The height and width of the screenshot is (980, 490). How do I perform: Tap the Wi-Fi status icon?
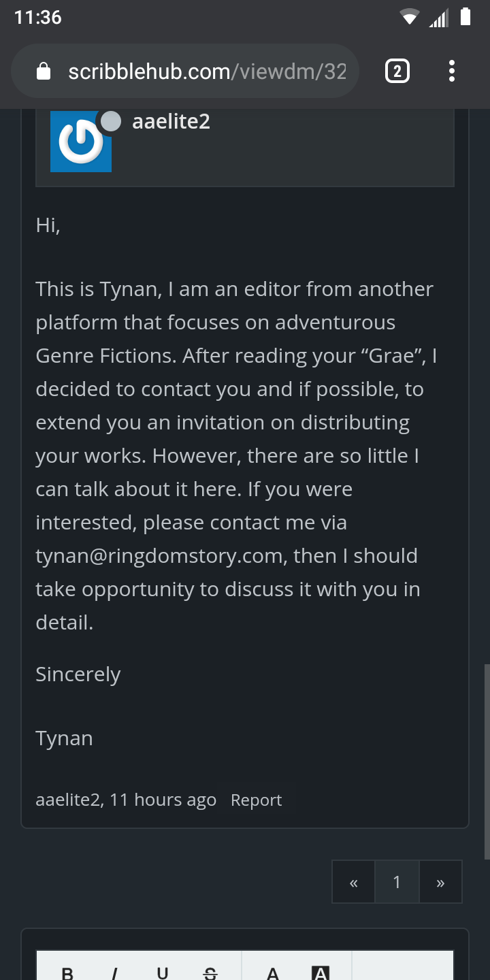[409, 18]
